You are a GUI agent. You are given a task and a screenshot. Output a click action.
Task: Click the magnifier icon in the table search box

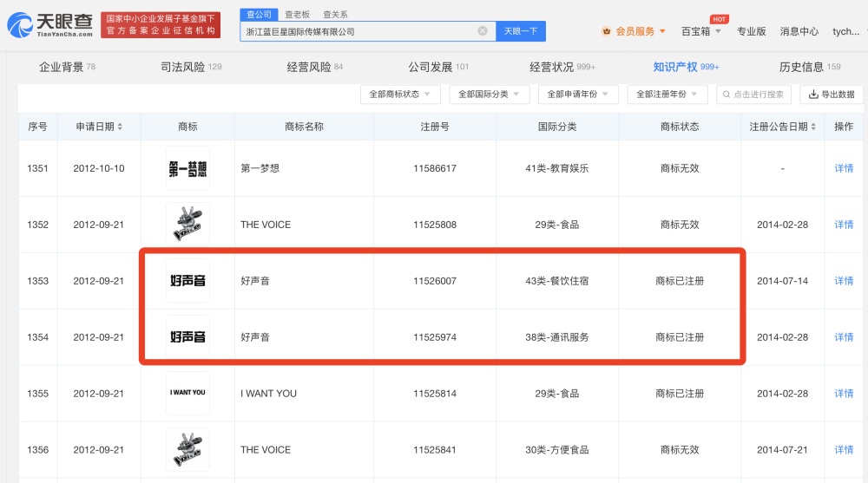point(727,95)
